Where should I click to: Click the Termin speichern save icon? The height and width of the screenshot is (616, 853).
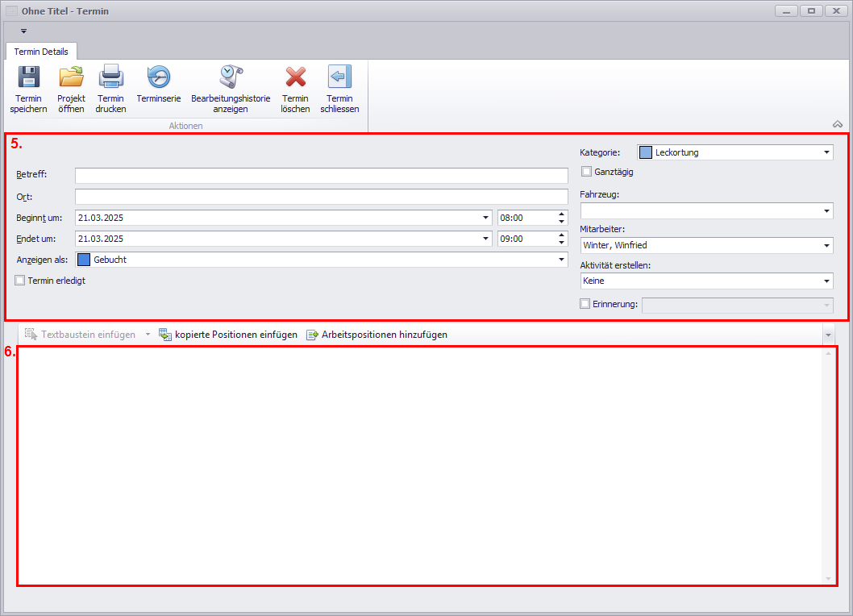point(28,78)
